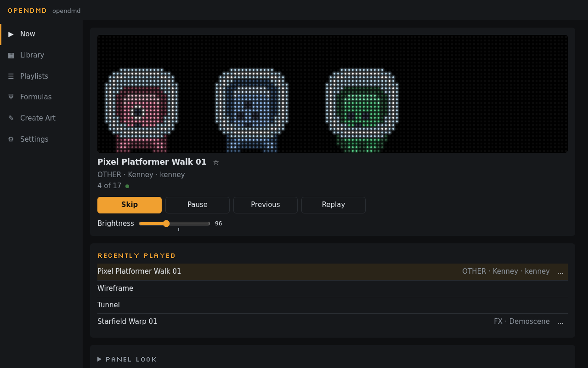Click the "4 of 17" position indicator
Image resolution: width=588 pixels, height=368 pixels.
pos(109,186)
